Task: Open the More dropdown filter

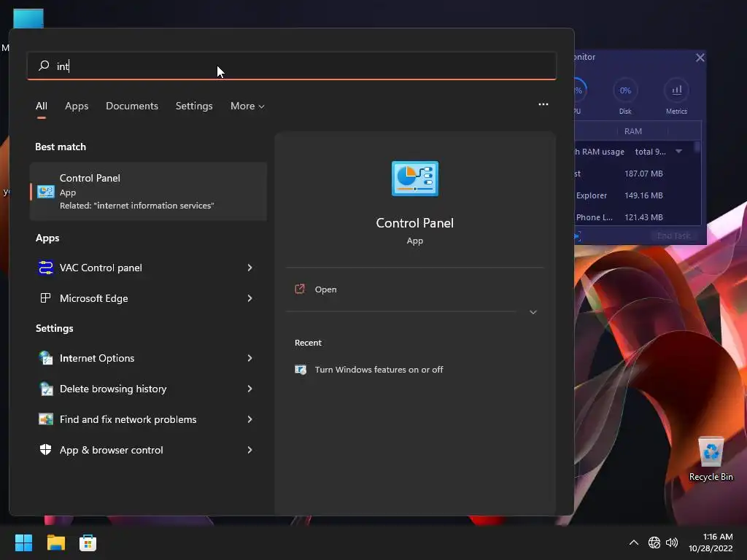Action: click(247, 106)
